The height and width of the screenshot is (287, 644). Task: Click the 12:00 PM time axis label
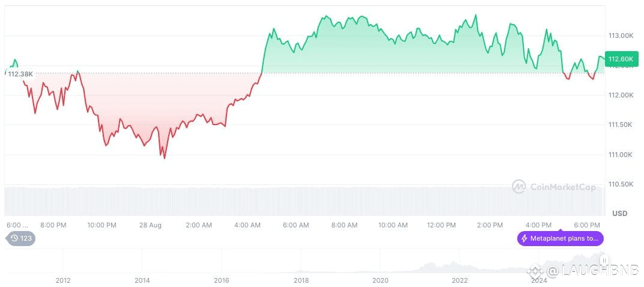point(442,225)
